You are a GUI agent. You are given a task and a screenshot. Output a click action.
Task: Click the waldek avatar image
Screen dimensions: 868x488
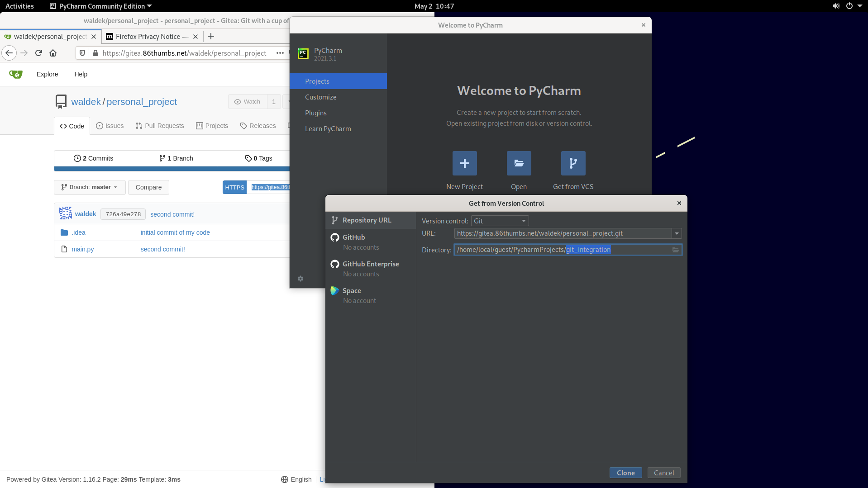coord(65,213)
